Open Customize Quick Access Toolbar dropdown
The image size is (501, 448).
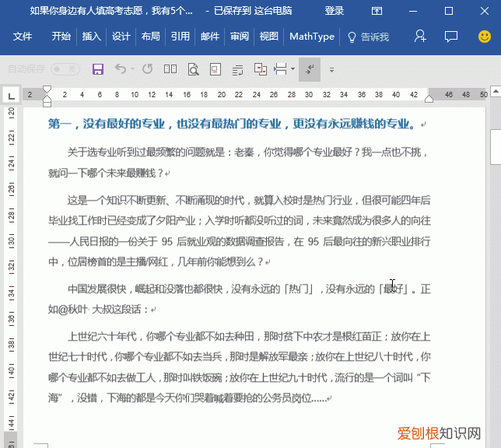(331, 70)
